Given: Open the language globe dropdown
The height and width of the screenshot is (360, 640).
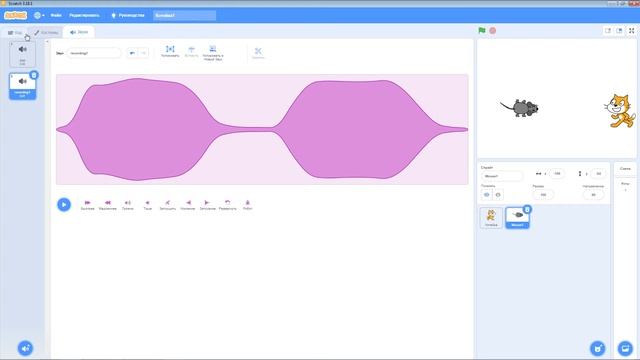Looking at the screenshot, I should pyautogui.click(x=39, y=16).
